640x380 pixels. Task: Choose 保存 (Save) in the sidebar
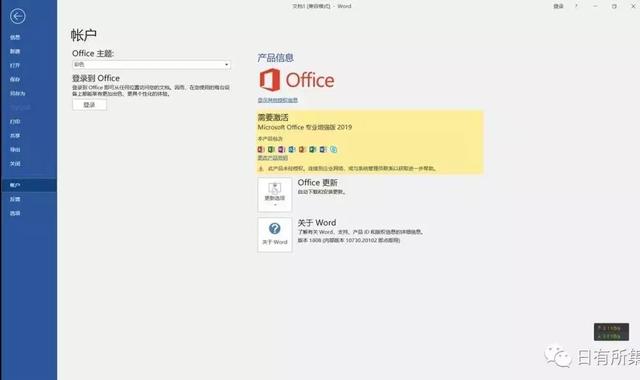(x=15, y=80)
